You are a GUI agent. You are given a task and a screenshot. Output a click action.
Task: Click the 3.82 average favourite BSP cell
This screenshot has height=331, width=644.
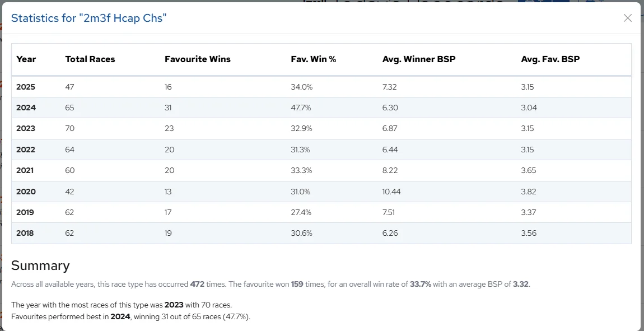coord(529,192)
